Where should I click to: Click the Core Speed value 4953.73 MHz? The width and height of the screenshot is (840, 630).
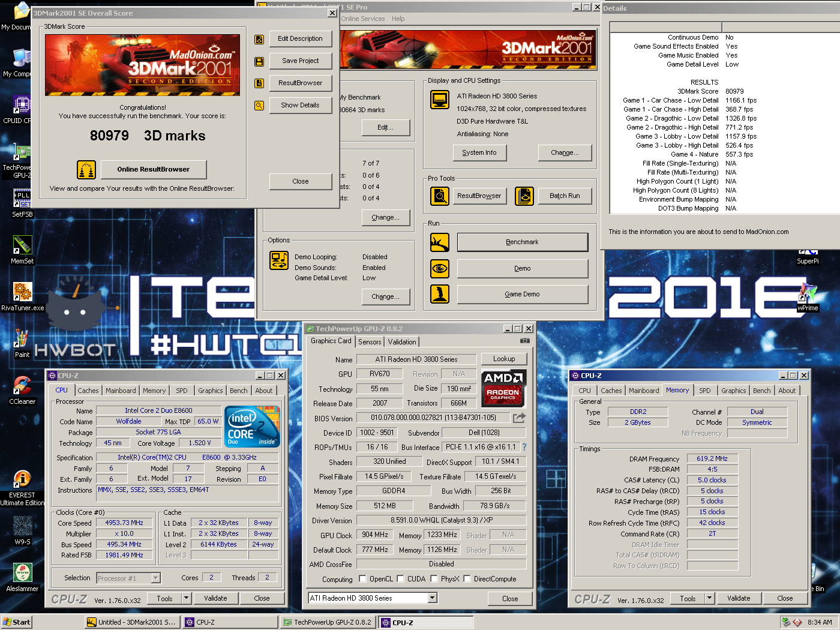click(x=124, y=523)
